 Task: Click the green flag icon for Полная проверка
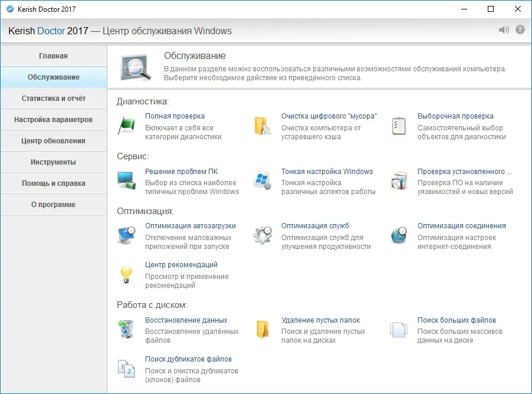[127, 126]
